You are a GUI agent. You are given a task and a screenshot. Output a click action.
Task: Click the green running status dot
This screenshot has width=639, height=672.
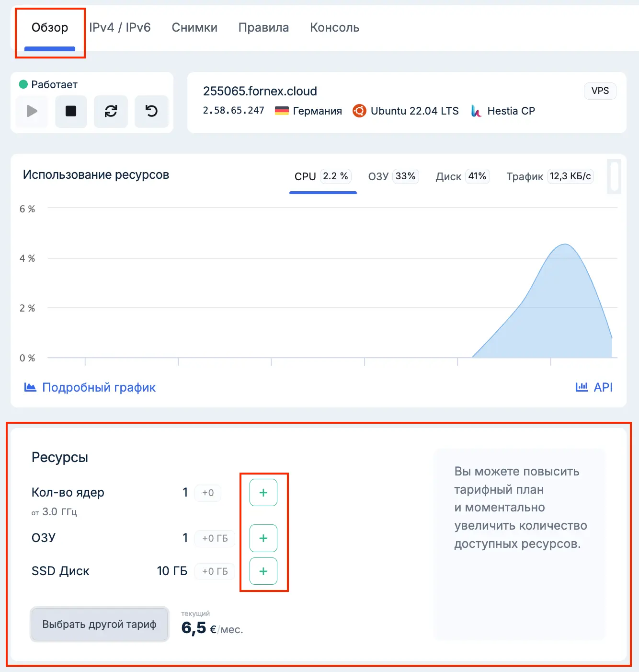click(x=23, y=84)
